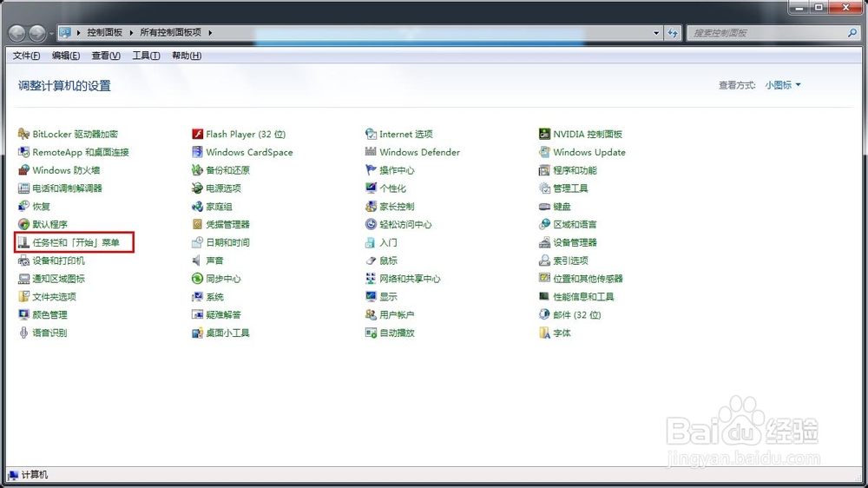868x488 pixels.
Task: Open the 语音识别 link
Action: [49, 333]
